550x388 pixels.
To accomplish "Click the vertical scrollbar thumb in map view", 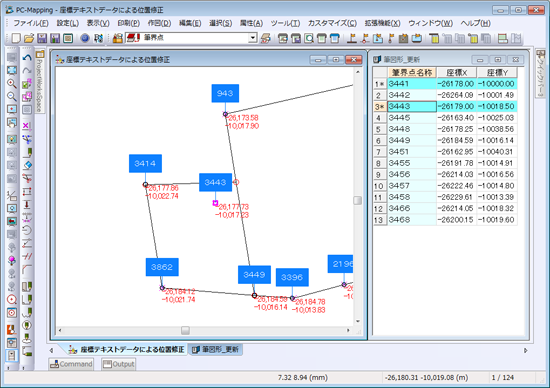I will 357,200.
